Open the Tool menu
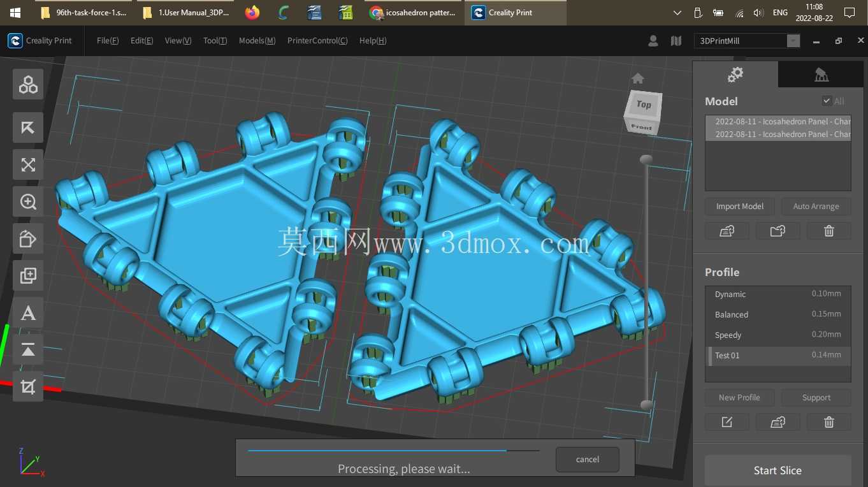This screenshot has width=868, height=487. pos(215,41)
